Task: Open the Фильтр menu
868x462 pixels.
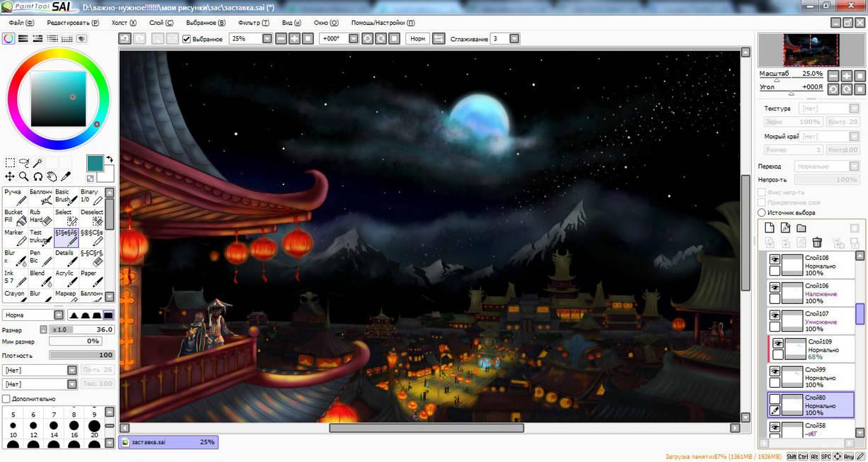Action: coord(254,23)
